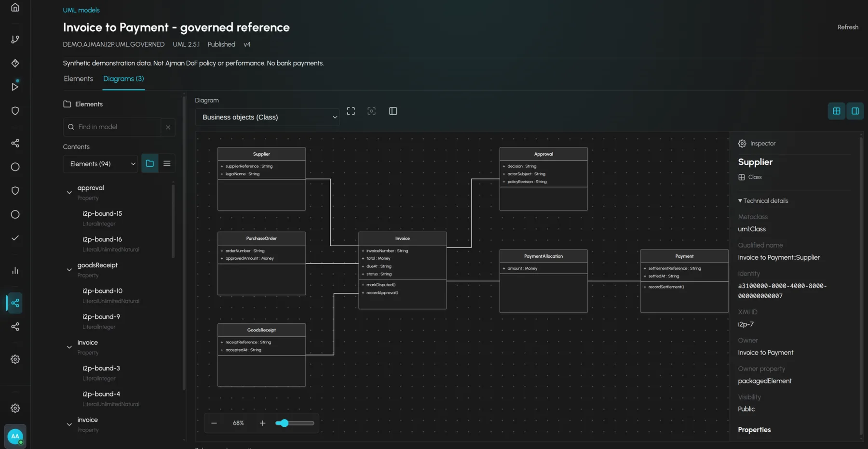Follow the UML models breadcrumb link
868x449 pixels.
(81, 10)
